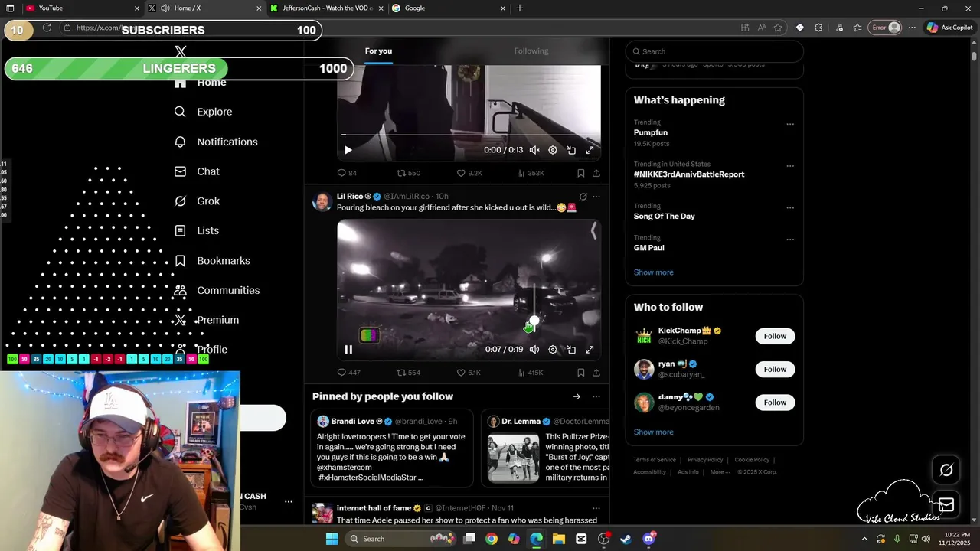Open Discord from the taskbar
Image resolution: width=980 pixels, height=551 pixels.
(x=648, y=539)
